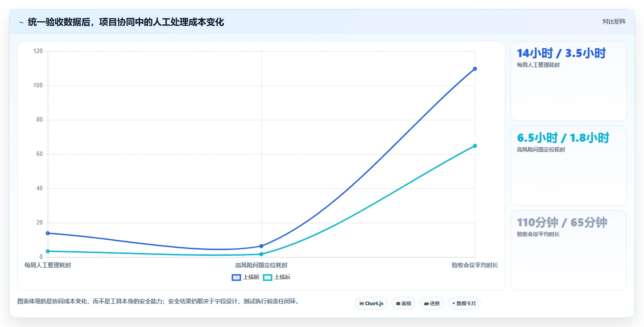Click the 上线后 data point at 验收会议平均时长
The image size is (644, 327).
tap(475, 146)
